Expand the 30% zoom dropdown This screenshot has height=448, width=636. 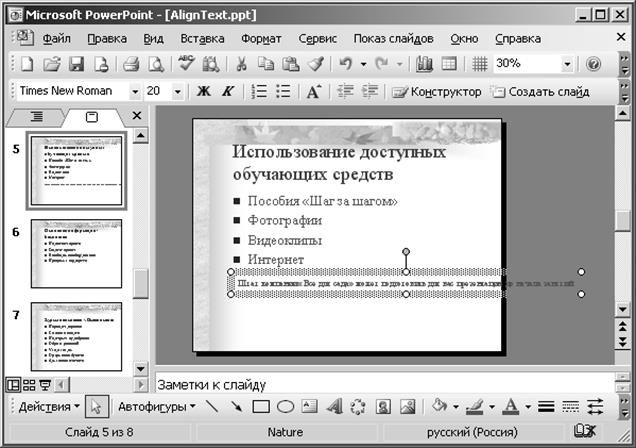pyautogui.click(x=567, y=64)
